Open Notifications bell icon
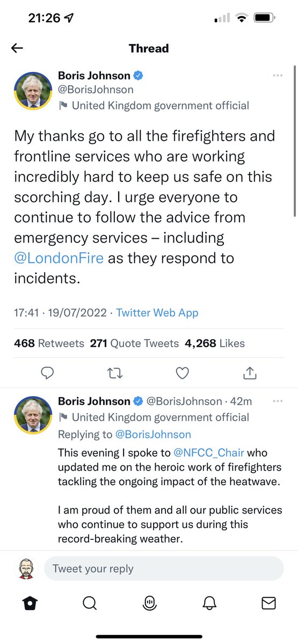Viewport: 298px width, 644px height. point(209,604)
